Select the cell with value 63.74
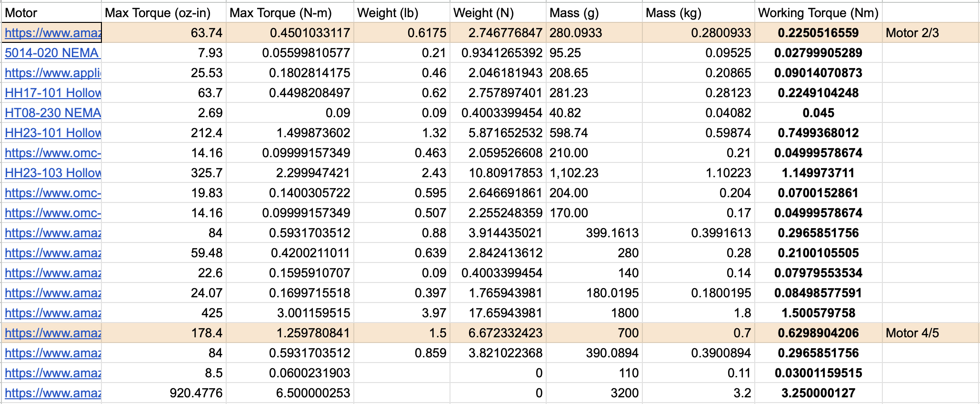Viewport: 980px width, 404px height. point(164,33)
